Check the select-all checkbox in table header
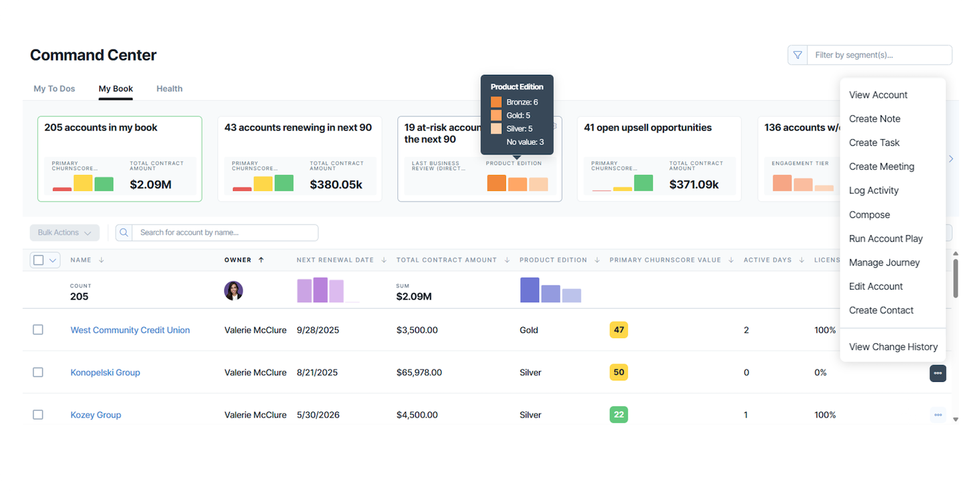This screenshot has width=980, height=501. pos(38,260)
